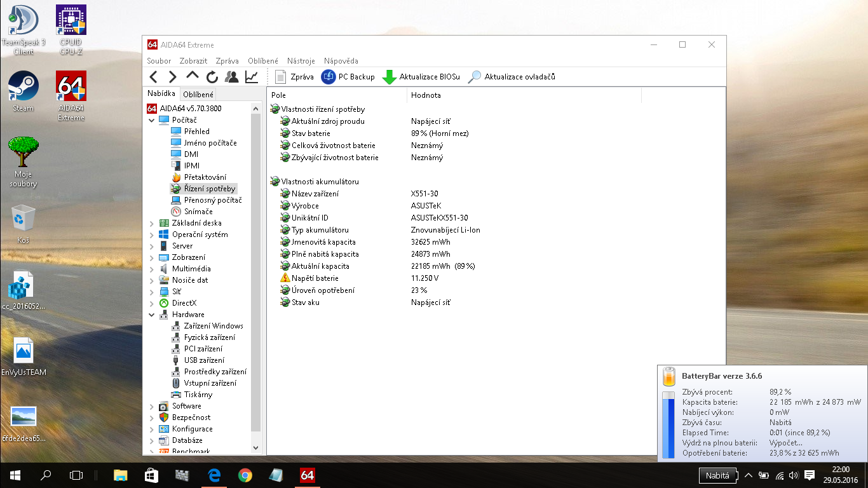This screenshot has height=488, width=868.
Task: Go back with the left arrow toolbar icon
Action: coord(153,77)
